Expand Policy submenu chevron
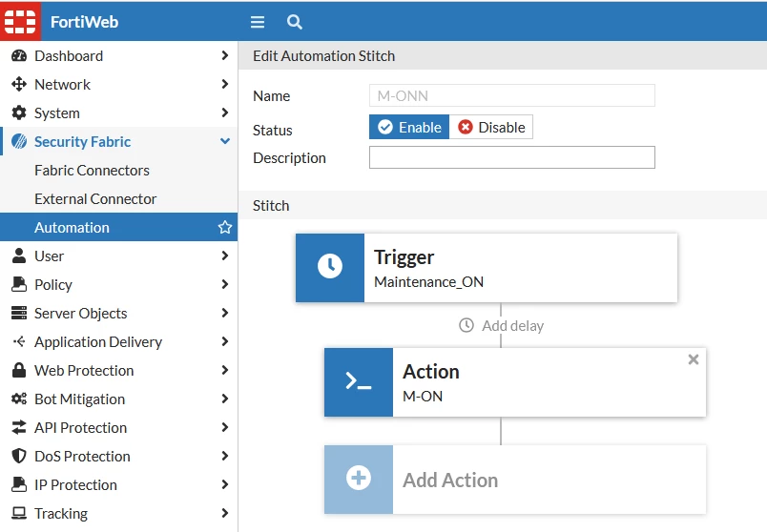 pos(224,284)
